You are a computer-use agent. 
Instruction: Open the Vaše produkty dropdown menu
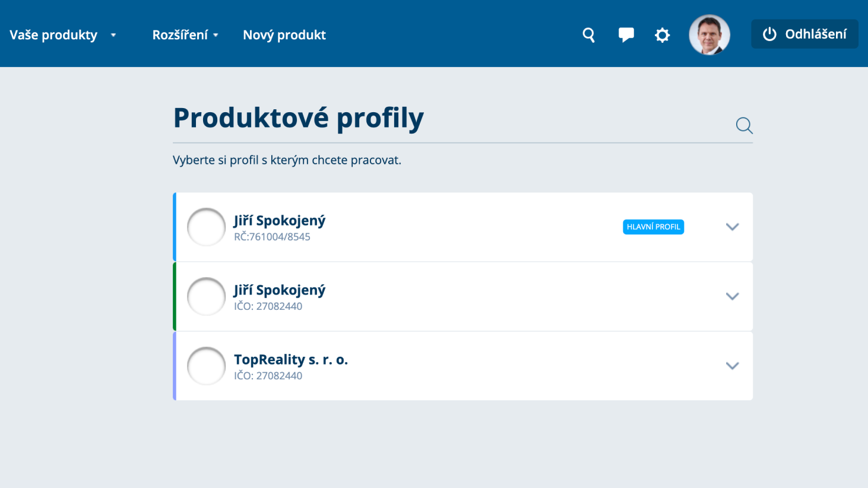click(62, 35)
